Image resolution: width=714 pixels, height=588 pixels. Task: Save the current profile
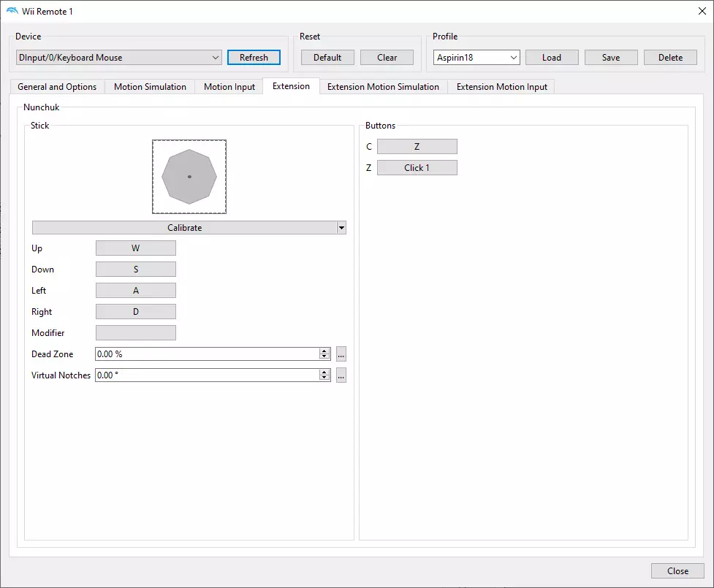coord(611,58)
